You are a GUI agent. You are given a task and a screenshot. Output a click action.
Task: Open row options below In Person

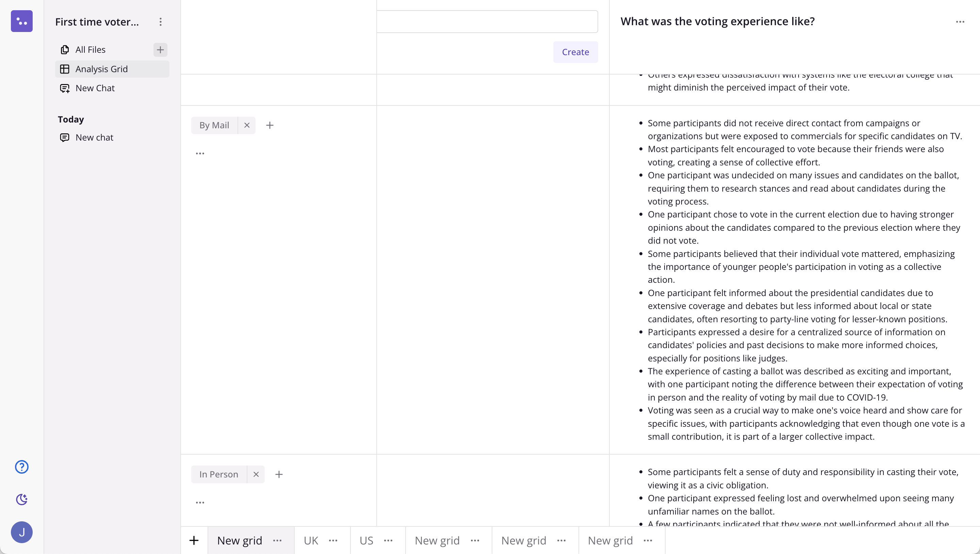(200, 503)
